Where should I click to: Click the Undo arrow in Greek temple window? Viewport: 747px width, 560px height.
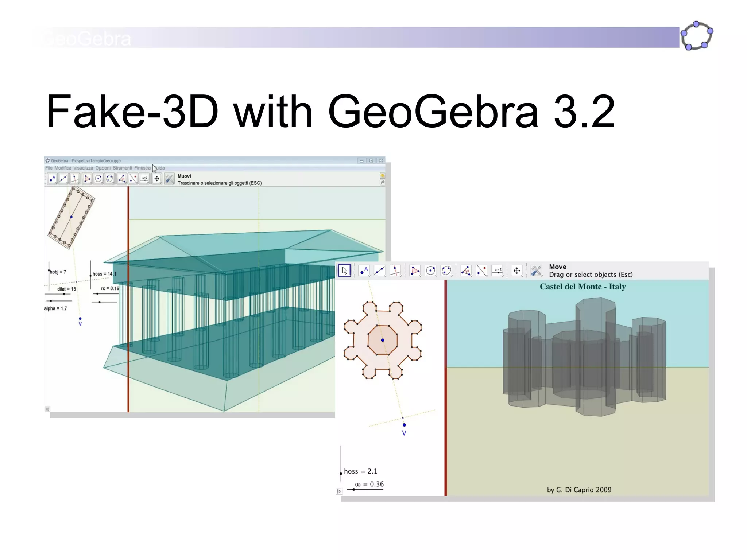[x=382, y=176]
